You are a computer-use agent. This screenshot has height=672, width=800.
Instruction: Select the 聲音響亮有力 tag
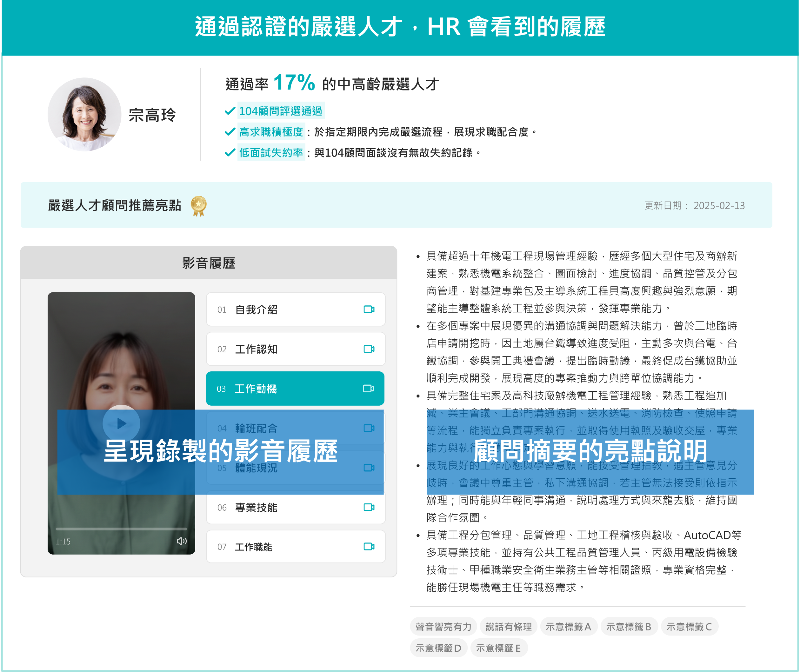[443, 627]
